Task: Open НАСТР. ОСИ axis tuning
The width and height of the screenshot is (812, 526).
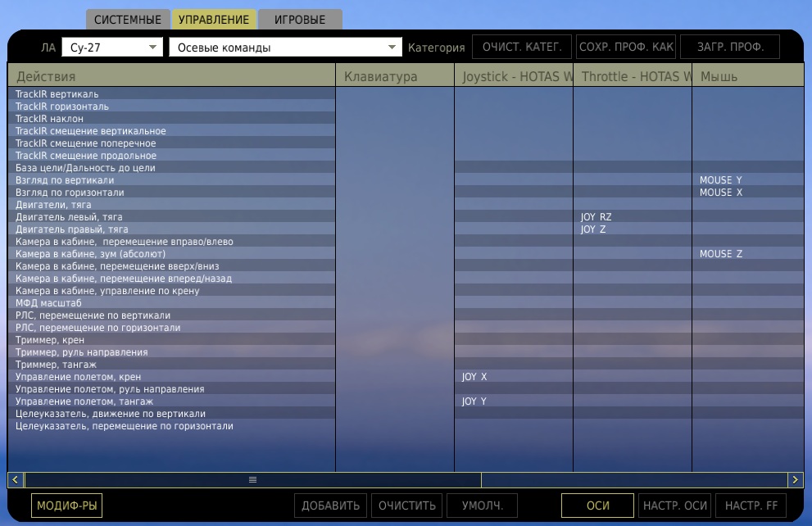Action: 675,506
